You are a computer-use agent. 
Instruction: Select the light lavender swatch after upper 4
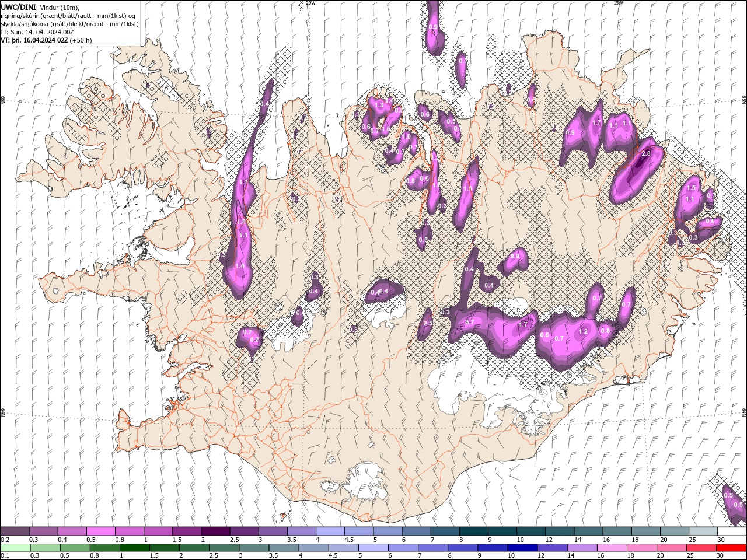pyautogui.click(x=330, y=531)
